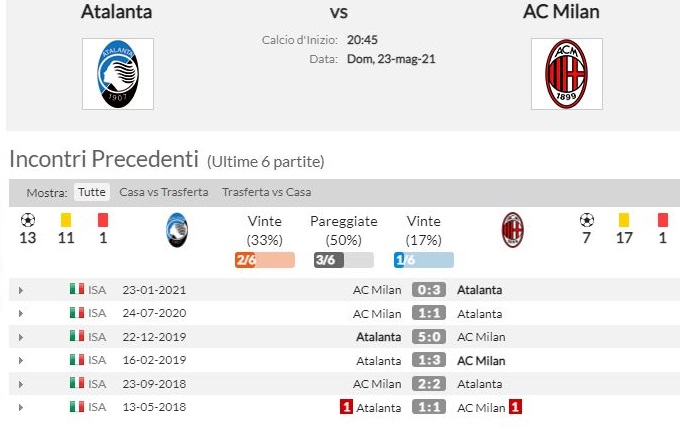Click the Atalanta club crest at top
This screenshot has width=680, height=432.
pos(118,73)
